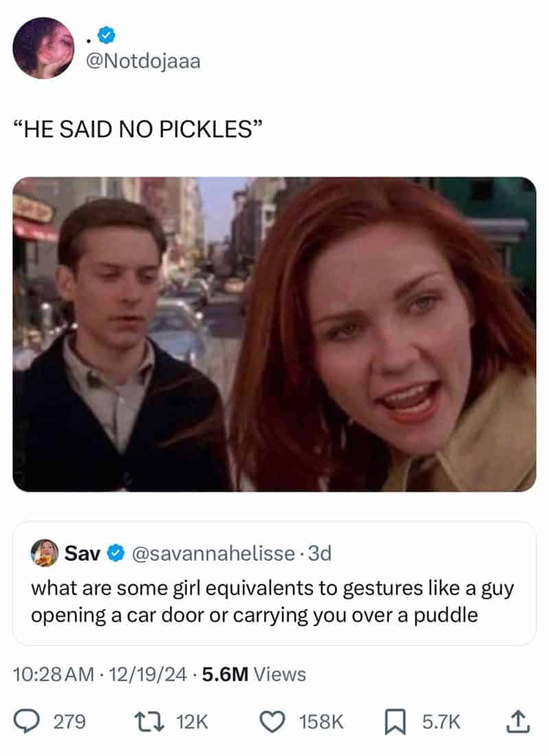The width and height of the screenshot is (549, 756).
Task: Visit the @Notdojaaa handle
Action: 143,61
